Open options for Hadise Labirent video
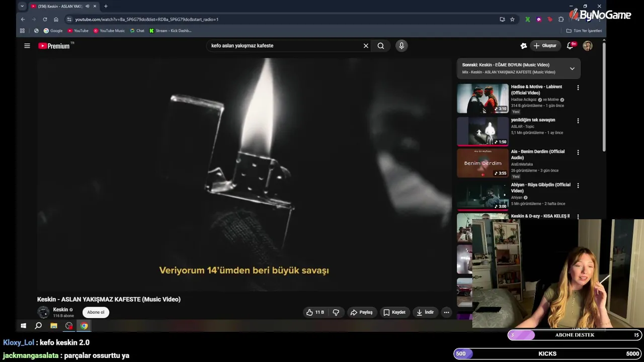 click(x=578, y=87)
